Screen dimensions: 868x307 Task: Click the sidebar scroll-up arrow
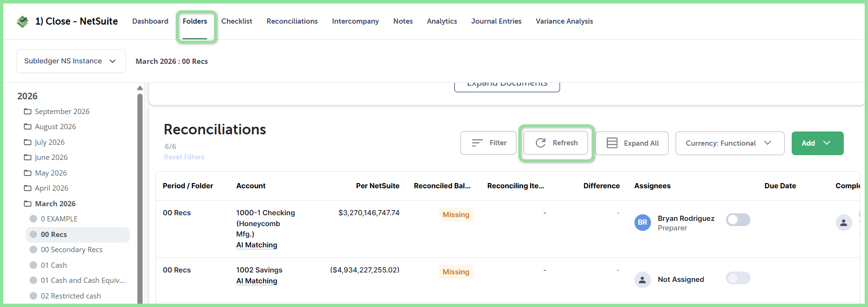pyautogui.click(x=140, y=88)
